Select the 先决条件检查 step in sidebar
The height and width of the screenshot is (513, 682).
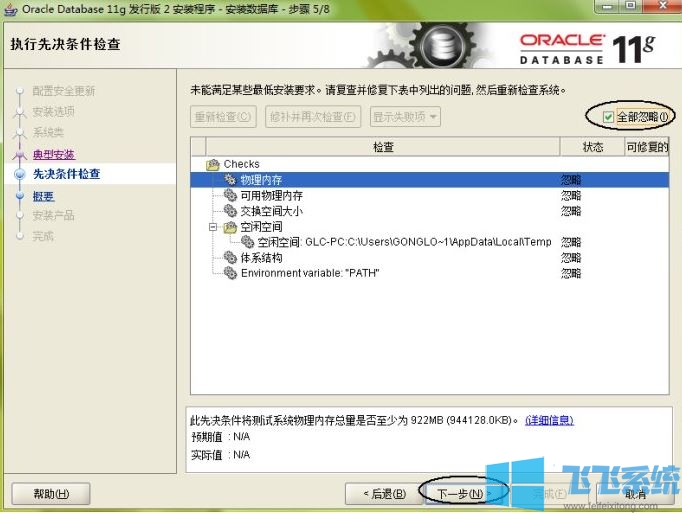click(x=66, y=174)
